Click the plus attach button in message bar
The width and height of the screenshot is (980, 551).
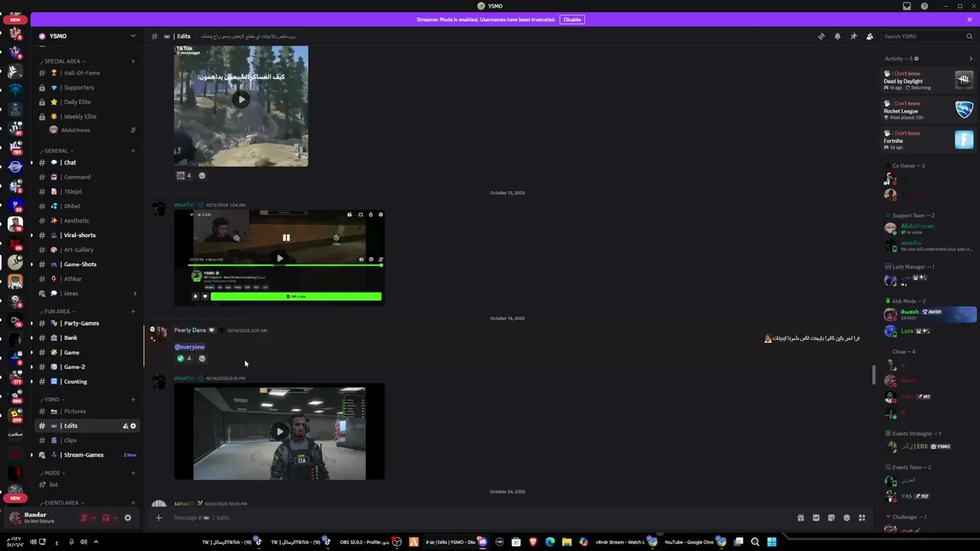158,517
